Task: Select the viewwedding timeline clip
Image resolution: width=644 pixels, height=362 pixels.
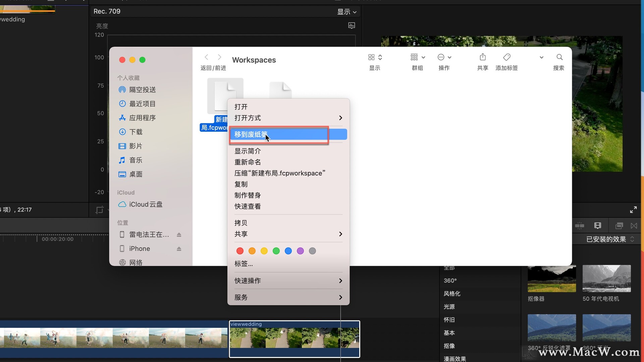Action: click(294, 339)
